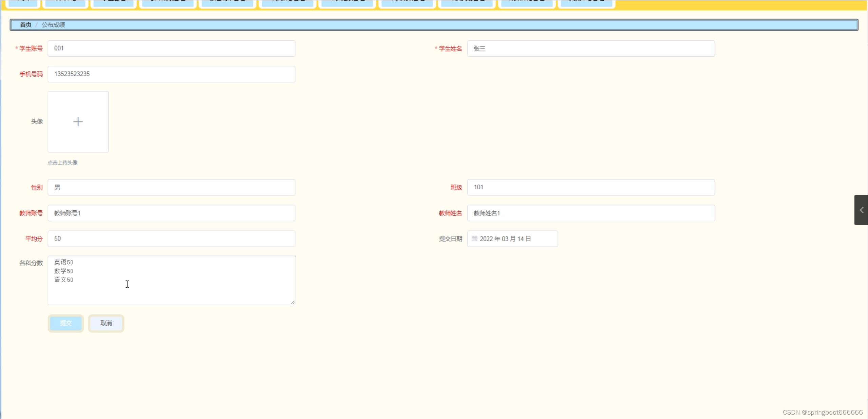This screenshot has height=419, width=868.
Task: Click inside the 各科分数 text area
Action: click(171, 280)
